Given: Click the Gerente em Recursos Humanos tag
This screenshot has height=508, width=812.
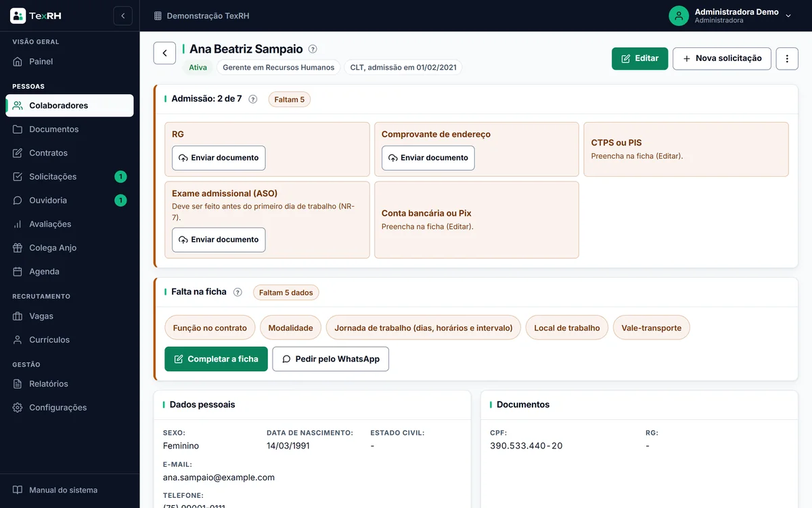Looking at the screenshot, I should 279,68.
